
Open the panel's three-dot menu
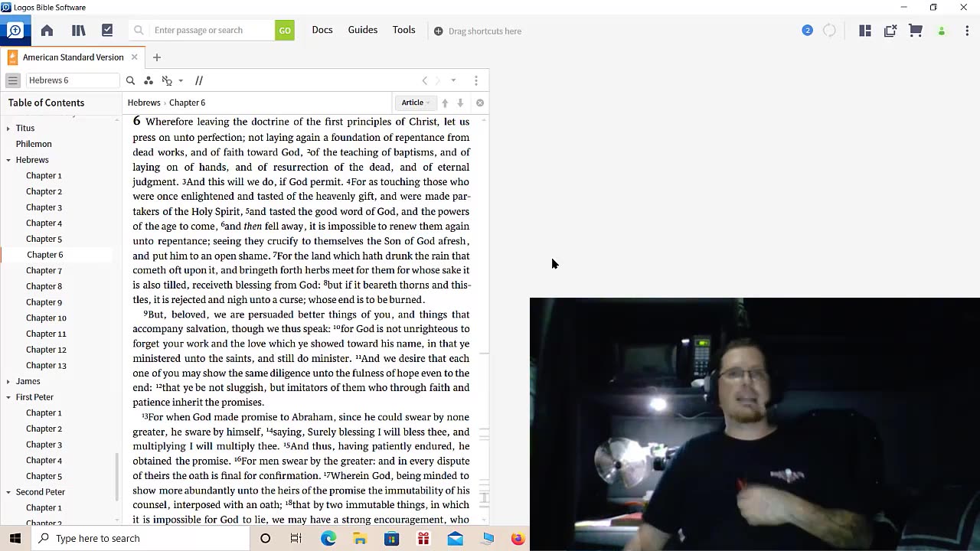tap(476, 80)
